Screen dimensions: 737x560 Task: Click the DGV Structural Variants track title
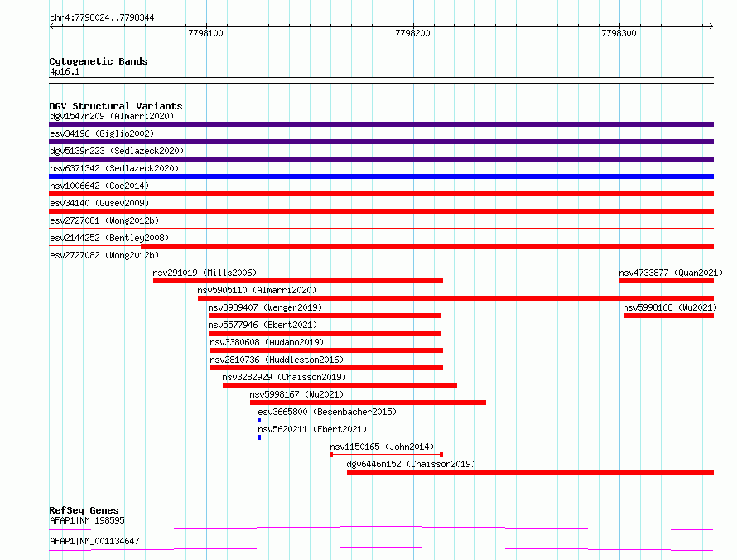click(116, 106)
